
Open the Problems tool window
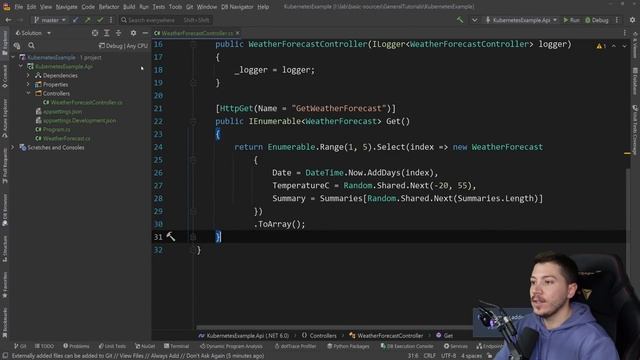tap(76, 346)
